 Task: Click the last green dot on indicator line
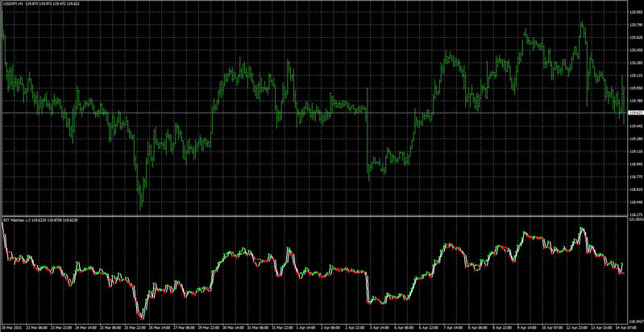[x=622, y=264]
